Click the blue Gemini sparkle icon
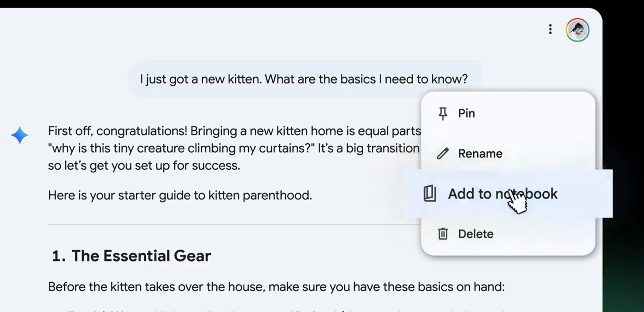Viewport: 644px width, 312px height. 20,135
